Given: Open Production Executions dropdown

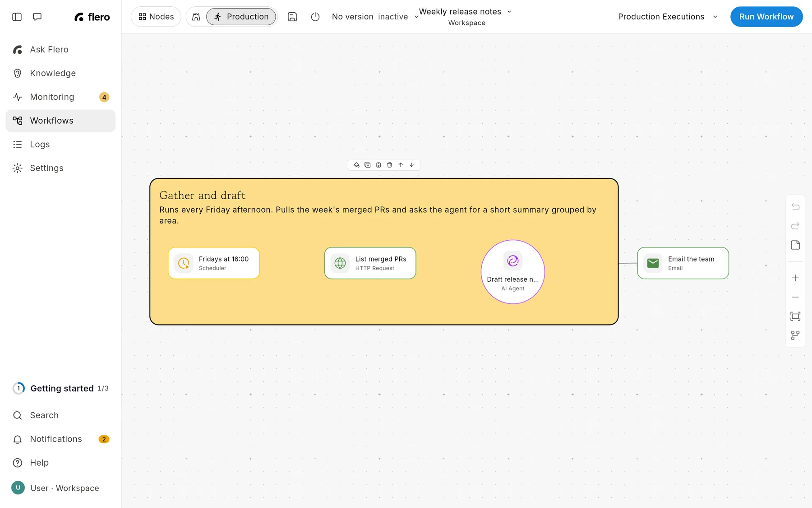Looking at the screenshot, I should (x=668, y=17).
